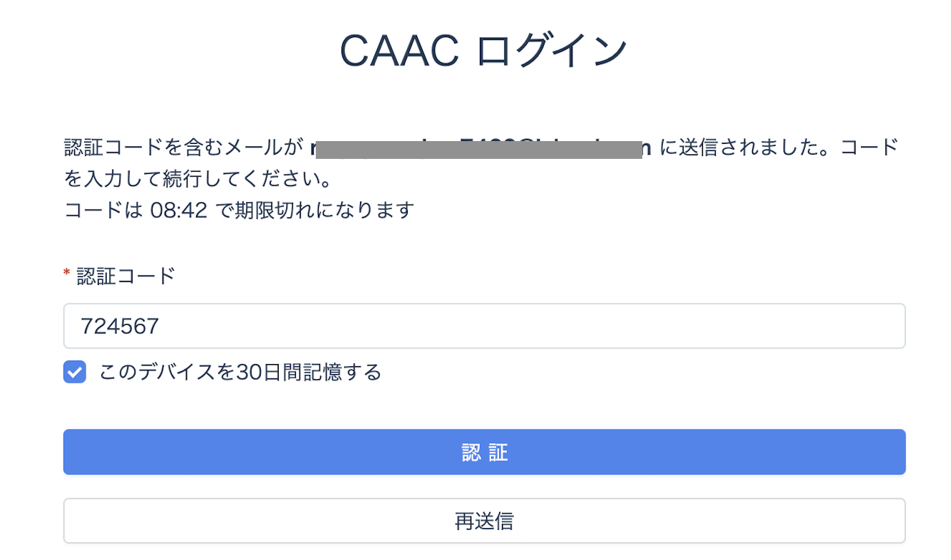Viewport: 951px width, 560px height.
Task: Click the empty right side of code field
Action: coord(784,326)
